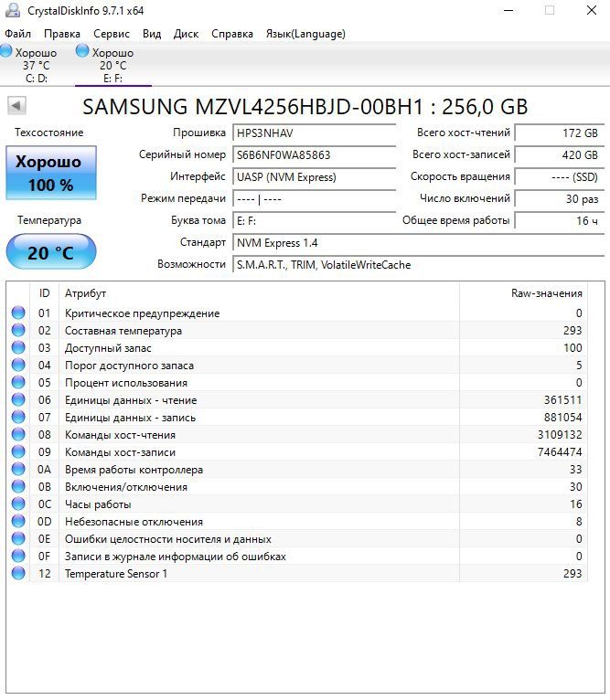Screen dimensions: 610x700
Task: Click raw value 7464474
Action: pyautogui.click(x=560, y=452)
